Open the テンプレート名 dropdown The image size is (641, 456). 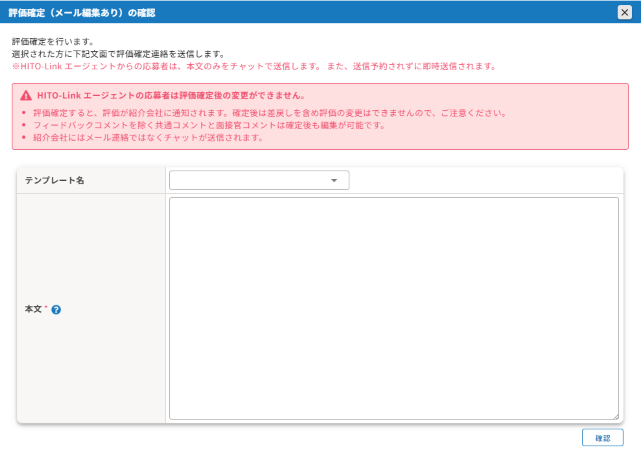click(x=259, y=180)
